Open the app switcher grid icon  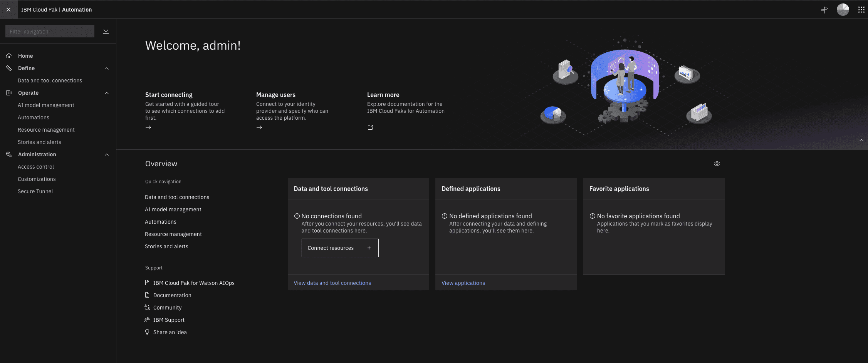pos(861,10)
